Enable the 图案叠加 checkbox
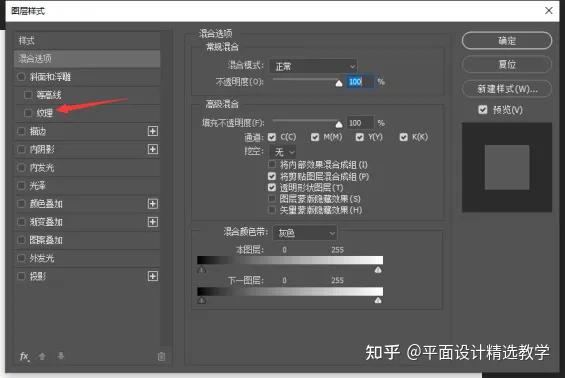Viewport: 565px width, 378px height. click(x=21, y=240)
